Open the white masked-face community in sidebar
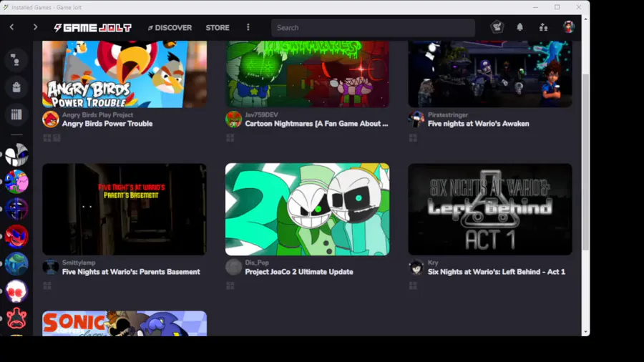The image size is (644, 362). (16, 155)
